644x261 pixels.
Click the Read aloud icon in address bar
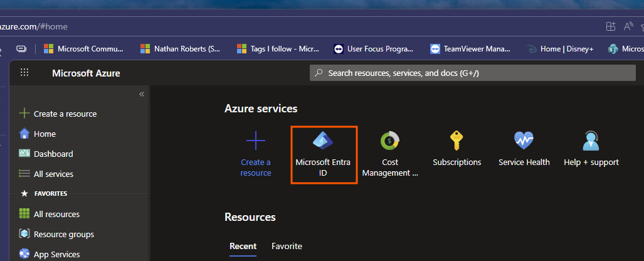pos(628,27)
